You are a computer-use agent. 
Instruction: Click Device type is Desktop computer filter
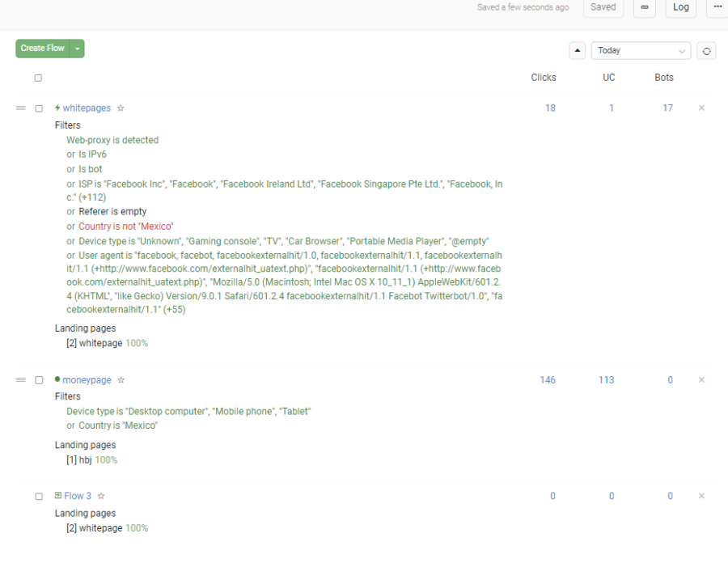pyautogui.click(x=188, y=412)
